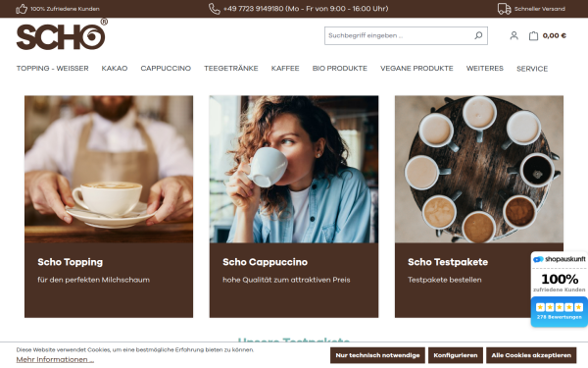Viewport: 588px width, 368px height.
Task: Click 'Testpakete bestellen' text
Action: (x=444, y=280)
